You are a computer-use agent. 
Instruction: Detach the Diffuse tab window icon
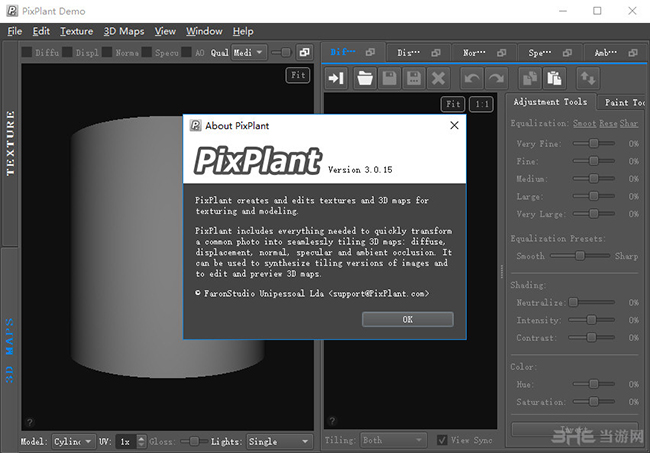click(x=370, y=52)
